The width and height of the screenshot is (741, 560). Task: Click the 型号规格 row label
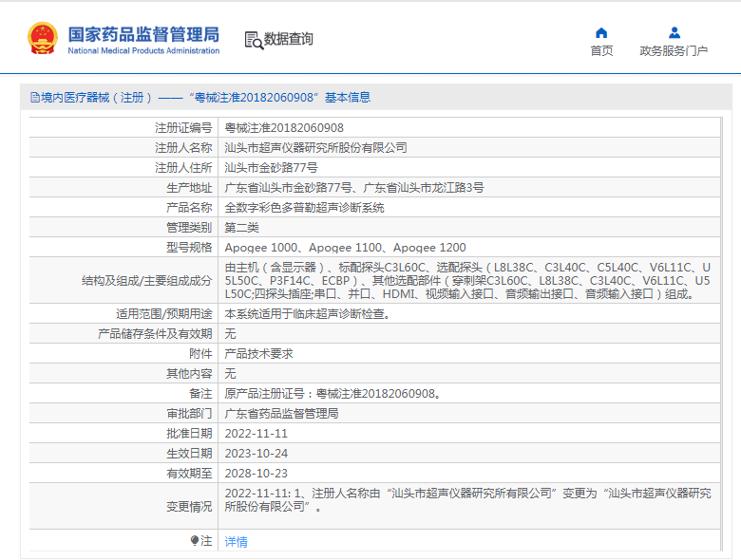click(189, 248)
